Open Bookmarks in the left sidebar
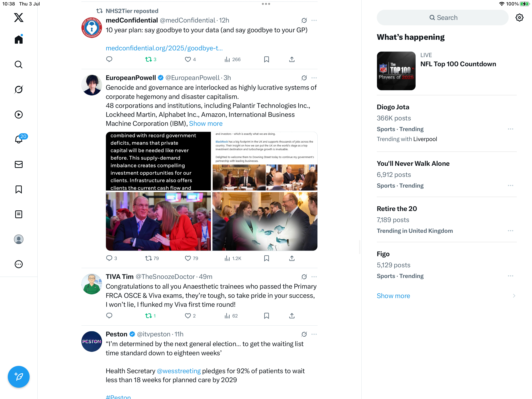 [x=18, y=189]
